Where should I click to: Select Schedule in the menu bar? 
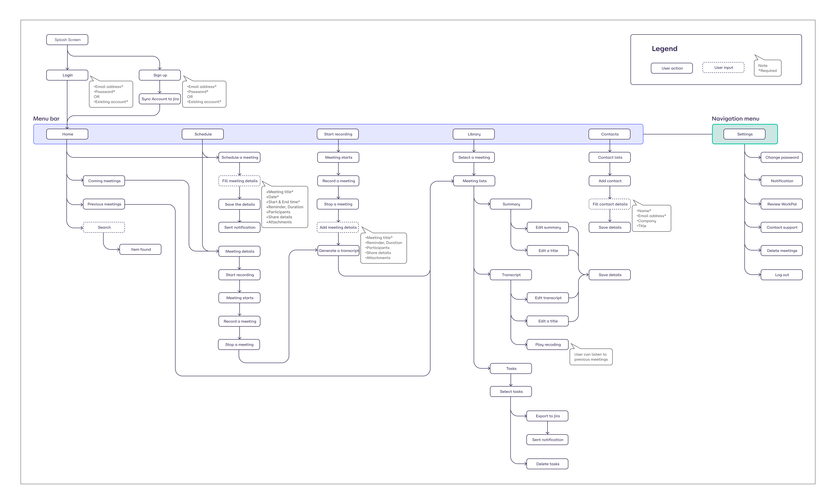[203, 134]
